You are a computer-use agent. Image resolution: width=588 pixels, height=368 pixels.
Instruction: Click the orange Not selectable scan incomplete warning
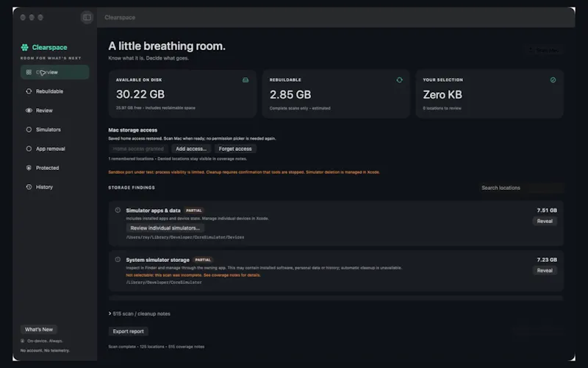click(193, 275)
